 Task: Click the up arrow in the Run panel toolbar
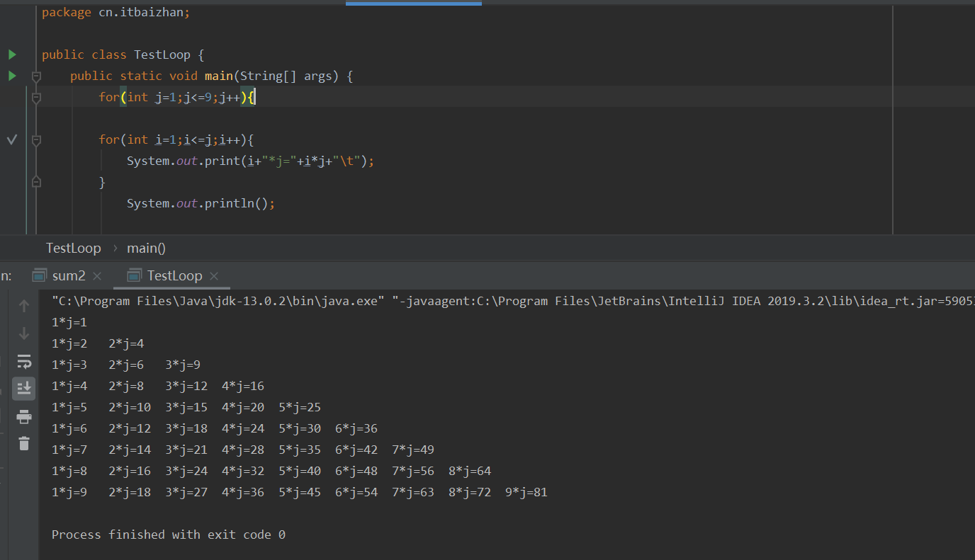[24, 306]
